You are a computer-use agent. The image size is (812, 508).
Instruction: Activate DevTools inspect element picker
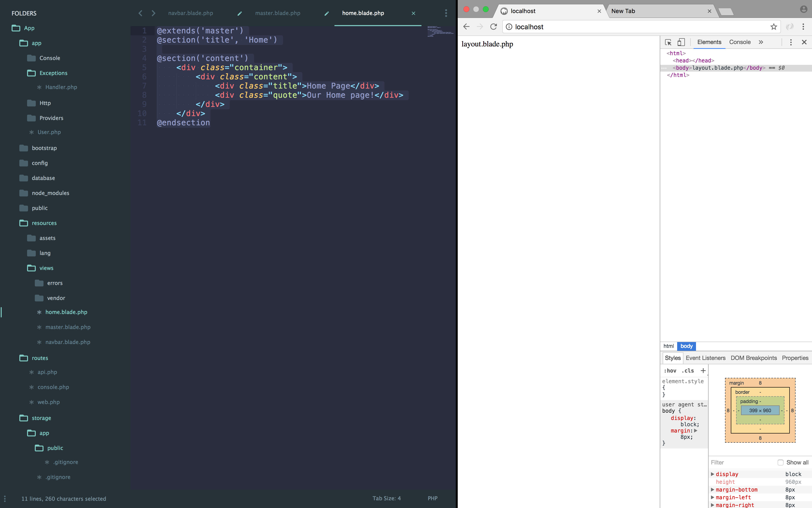(x=668, y=42)
